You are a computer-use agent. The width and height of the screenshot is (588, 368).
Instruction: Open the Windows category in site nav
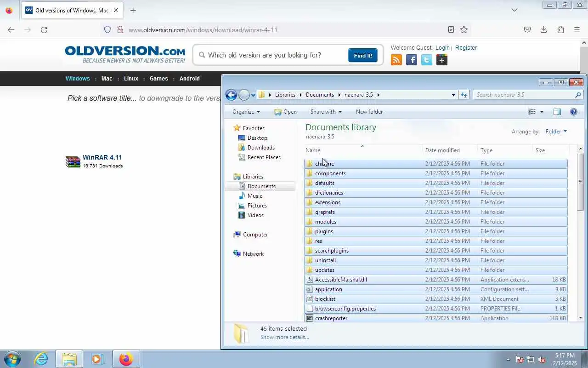pyautogui.click(x=78, y=79)
